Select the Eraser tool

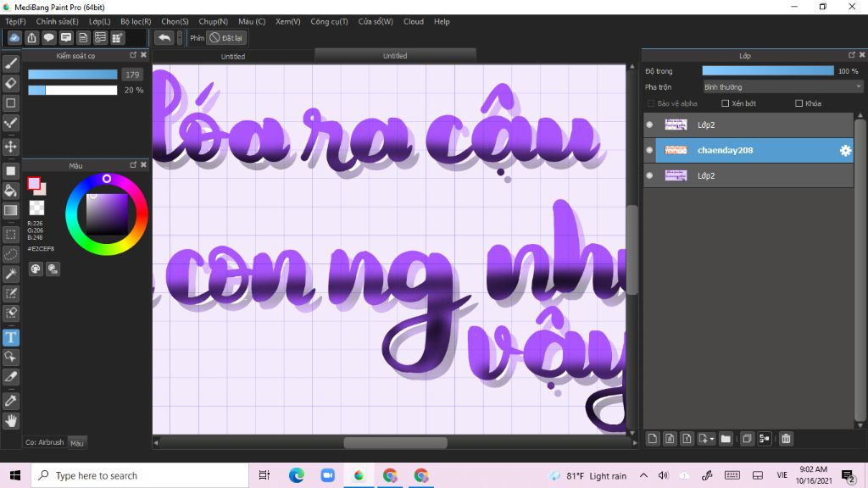(x=10, y=83)
